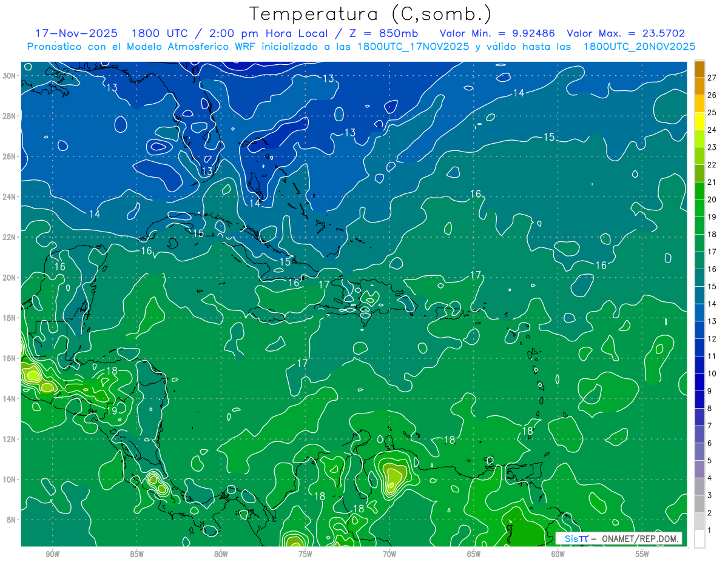Click the longitude label 70W
The height and width of the screenshot is (562, 728).
coord(389,554)
